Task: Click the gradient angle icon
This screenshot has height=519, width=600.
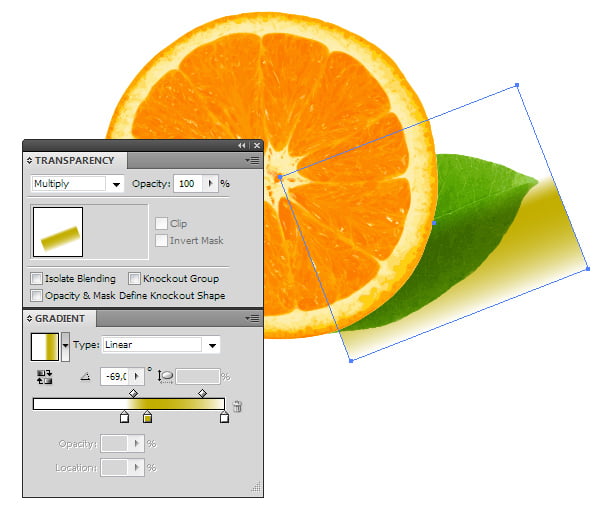Action: (x=85, y=377)
